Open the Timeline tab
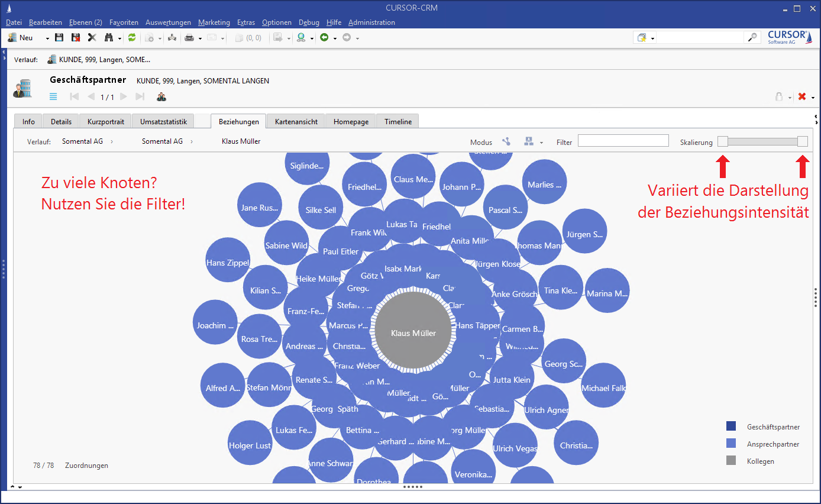This screenshot has width=821, height=504. (397, 121)
